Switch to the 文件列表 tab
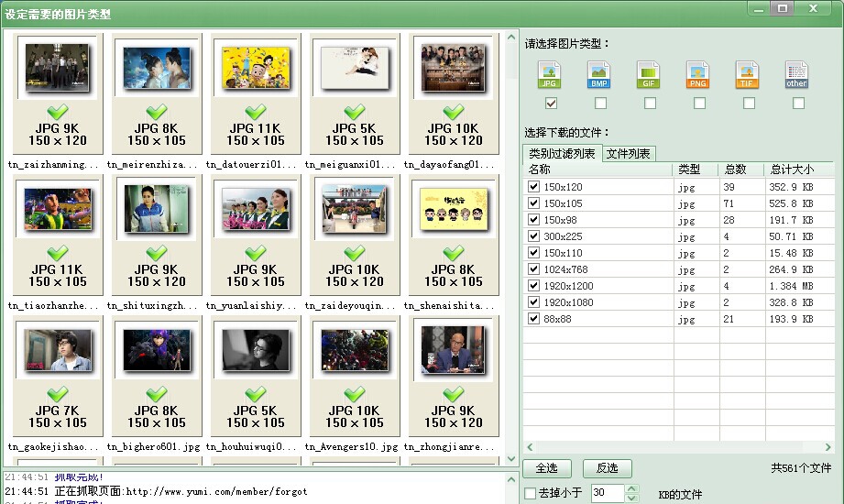 coord(629,154)
